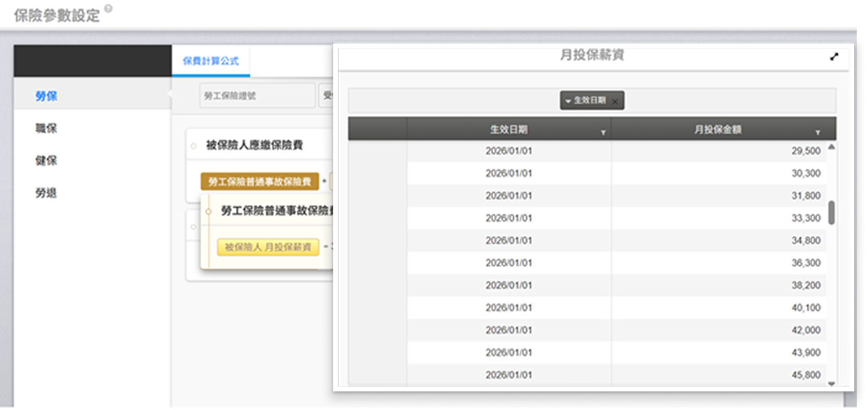Select 職保 in the left sidebar
868x410 pixels.
[x=46, y=128]
